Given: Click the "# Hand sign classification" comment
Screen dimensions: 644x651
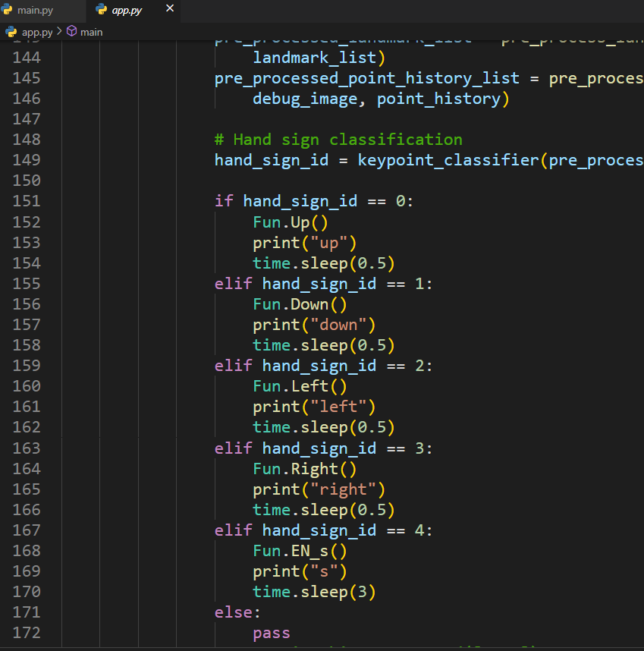Looking at the screenshot, I should [x=338, y=140].
